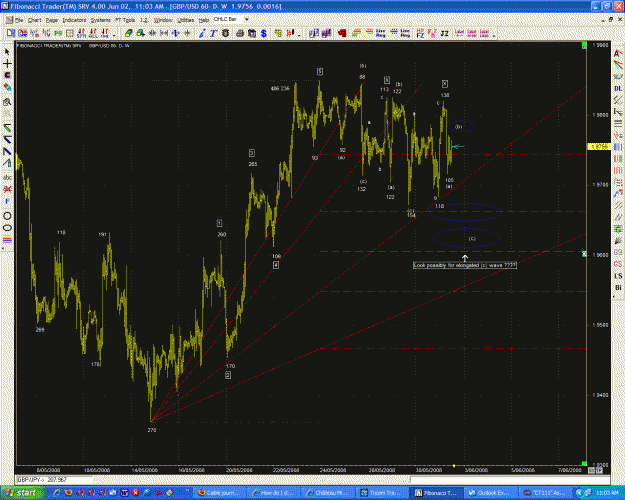The width and height of the screenshot is (625, 500).
Task: Click the Bi icon in right toolbar
Action: click(618, 287)
